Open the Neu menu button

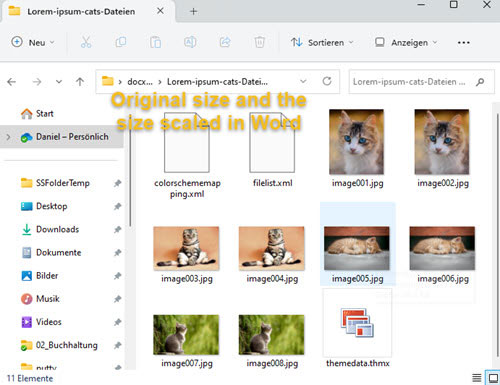[x=33, y=43]
